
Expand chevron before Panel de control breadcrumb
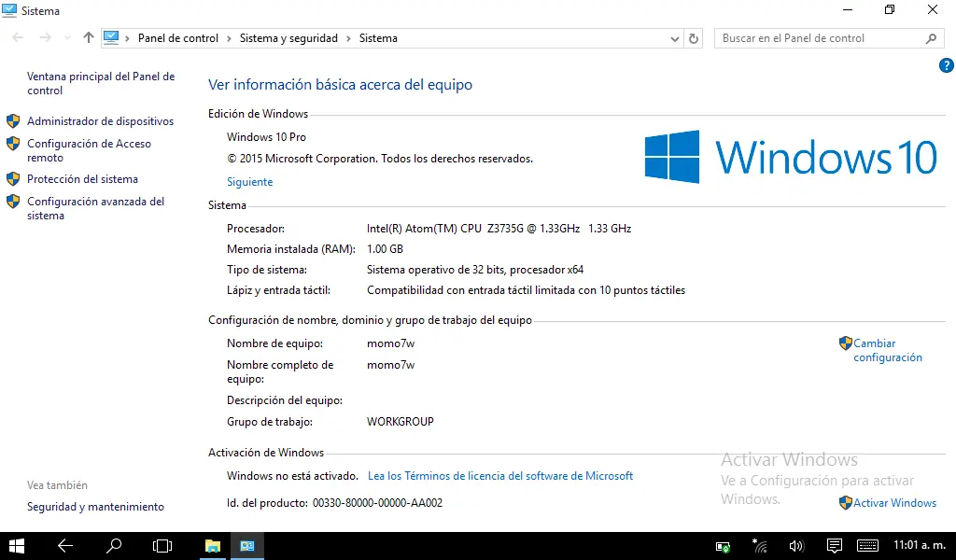(x=127, y=38)
